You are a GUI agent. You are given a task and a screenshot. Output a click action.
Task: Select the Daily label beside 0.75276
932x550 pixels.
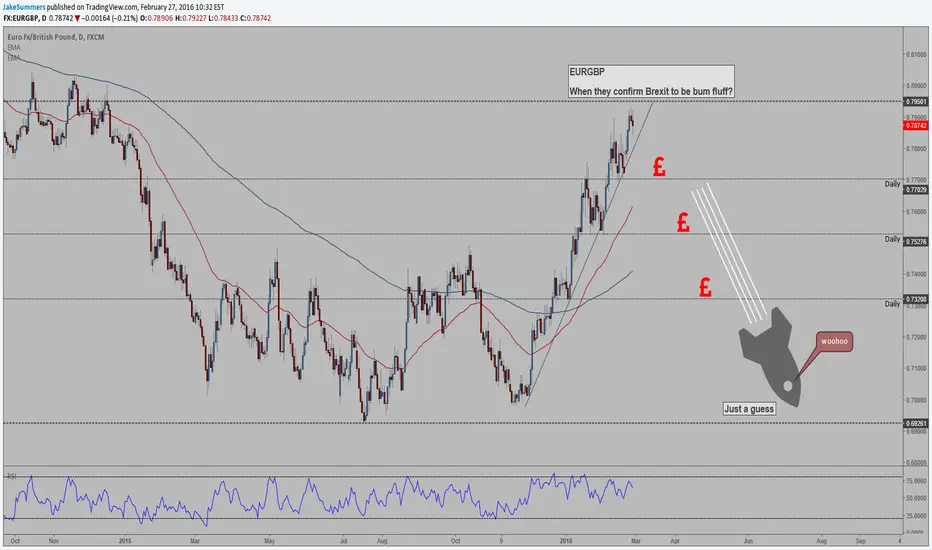[x=892, y=239]
